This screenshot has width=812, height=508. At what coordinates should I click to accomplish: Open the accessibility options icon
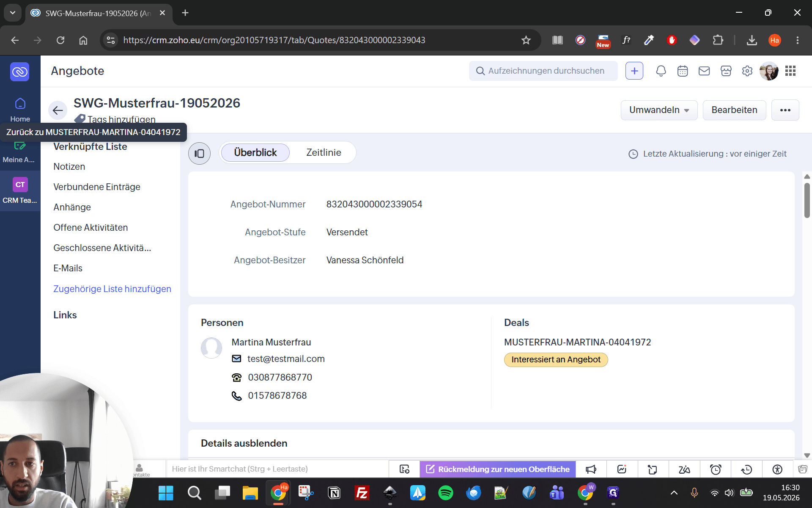(x=777, y=469)
